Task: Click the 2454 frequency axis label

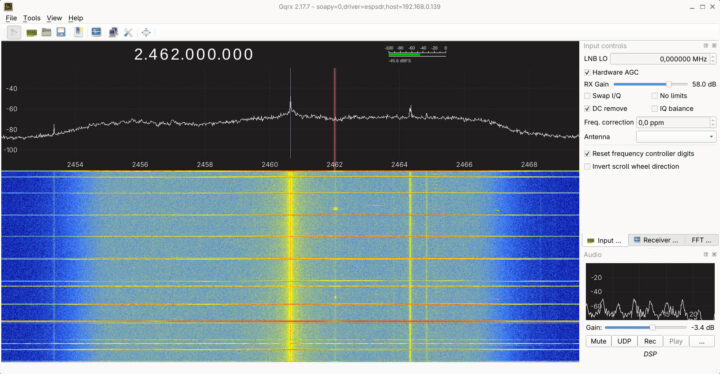Action: tap(75, 164)
